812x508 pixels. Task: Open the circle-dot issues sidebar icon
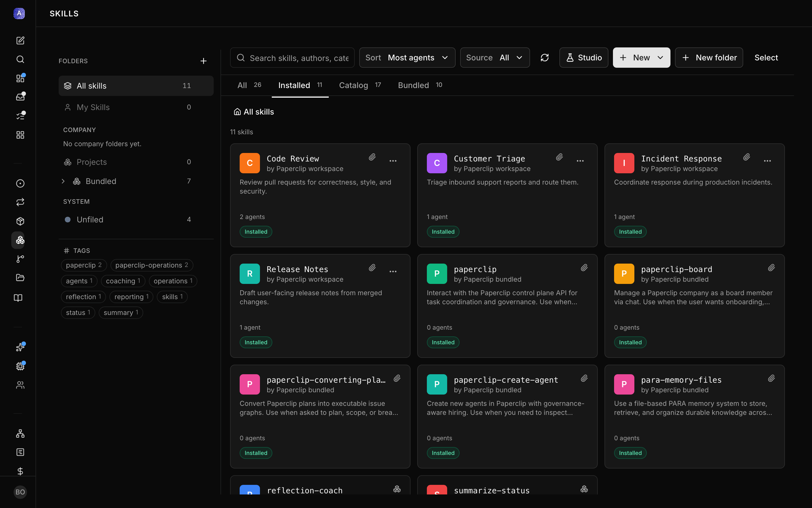(20, 183)
